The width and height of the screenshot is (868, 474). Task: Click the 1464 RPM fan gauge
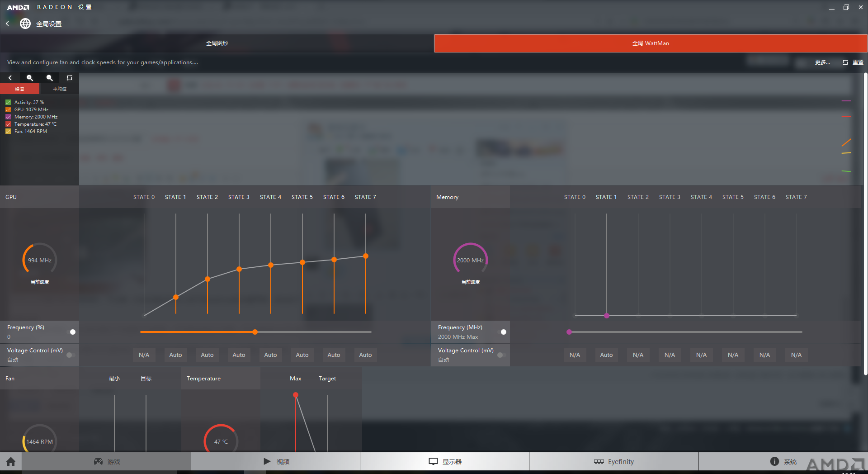coord(40,439)
